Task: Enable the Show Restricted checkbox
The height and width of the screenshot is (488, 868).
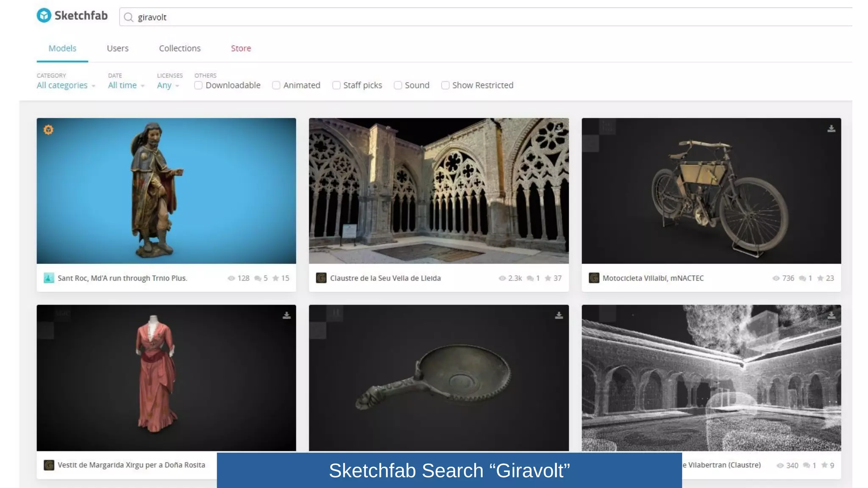Action: click(x=445, y=86)
